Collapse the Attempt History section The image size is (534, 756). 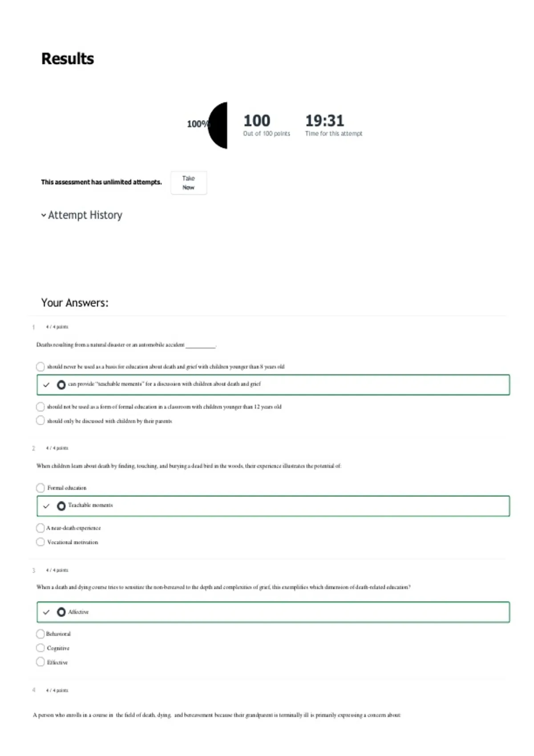click(82, 215)
